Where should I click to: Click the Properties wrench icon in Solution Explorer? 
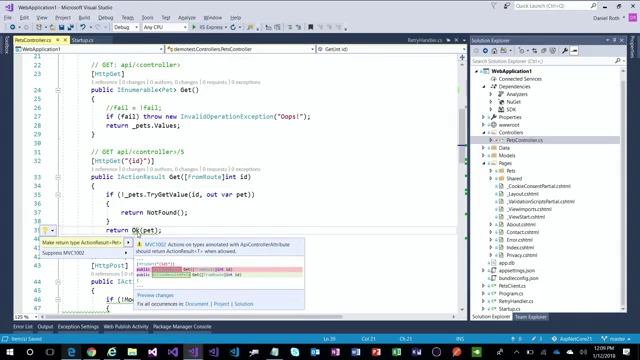point(565,51)
